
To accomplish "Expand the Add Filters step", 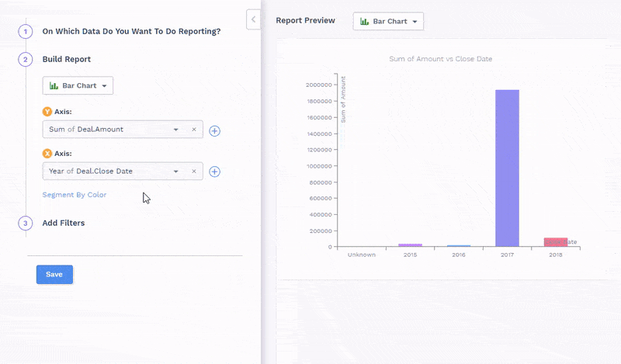I will pos(63,223).
